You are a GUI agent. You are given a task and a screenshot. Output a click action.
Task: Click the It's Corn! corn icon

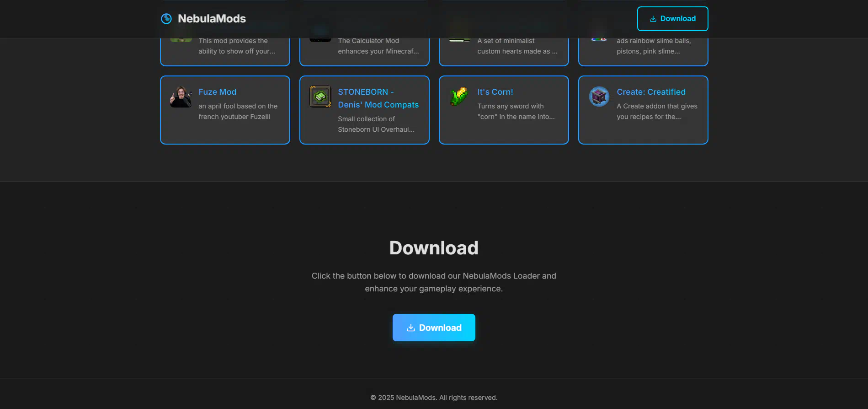[460, 97]
